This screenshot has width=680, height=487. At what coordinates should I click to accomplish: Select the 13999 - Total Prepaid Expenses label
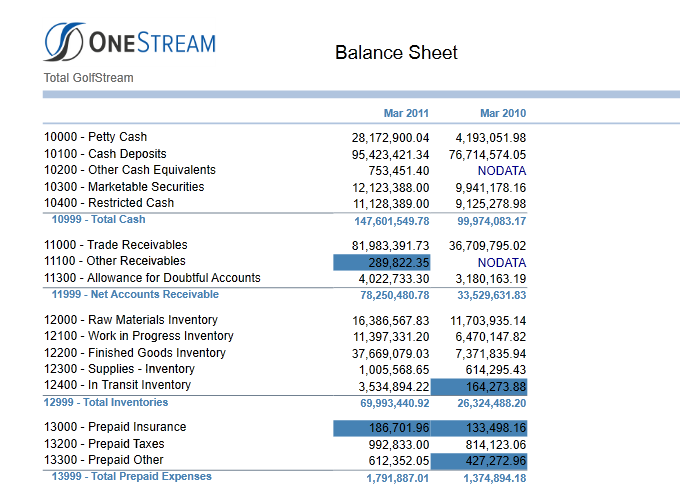[132, 477]
